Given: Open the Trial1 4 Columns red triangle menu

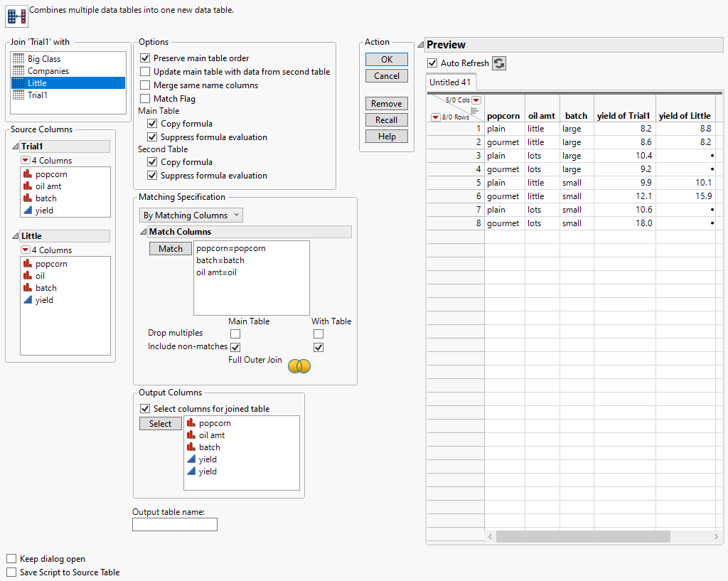Looking at the screenshot, I should [x=25, y=161].
